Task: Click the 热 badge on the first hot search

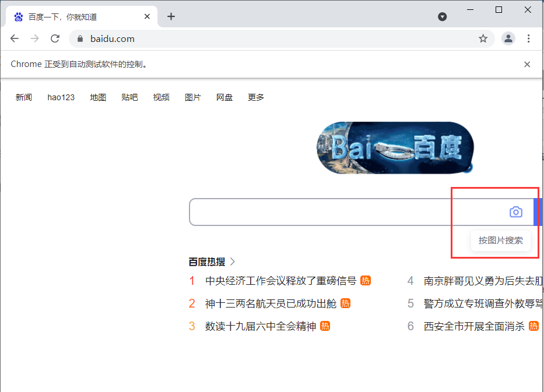Action: point(365,280)
